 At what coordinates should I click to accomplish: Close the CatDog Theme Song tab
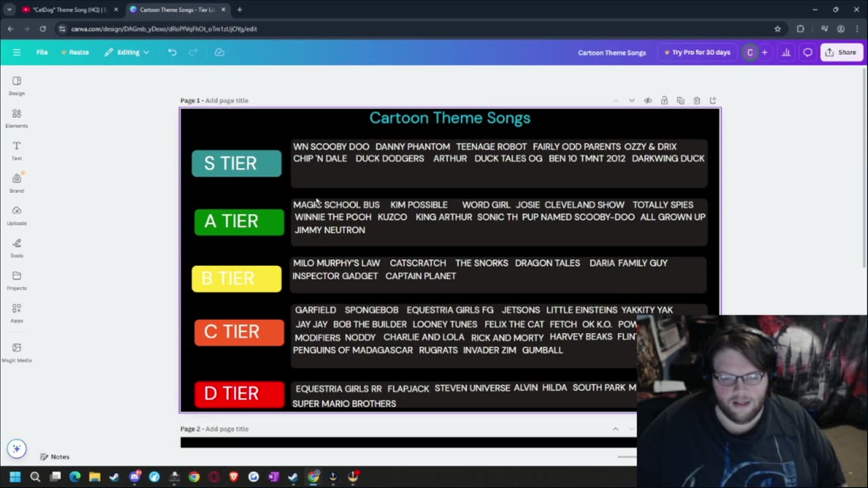115,9
